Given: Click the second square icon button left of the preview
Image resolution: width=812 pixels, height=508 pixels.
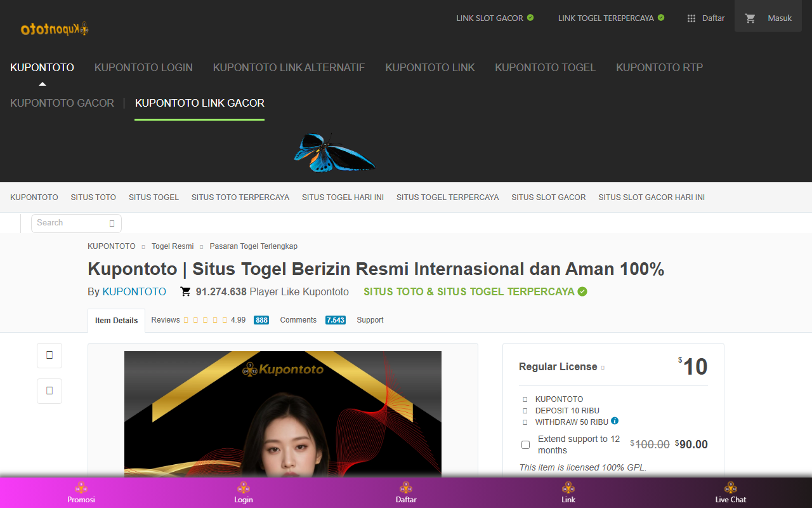Looking at the screenshot, I should click(49, 391).
